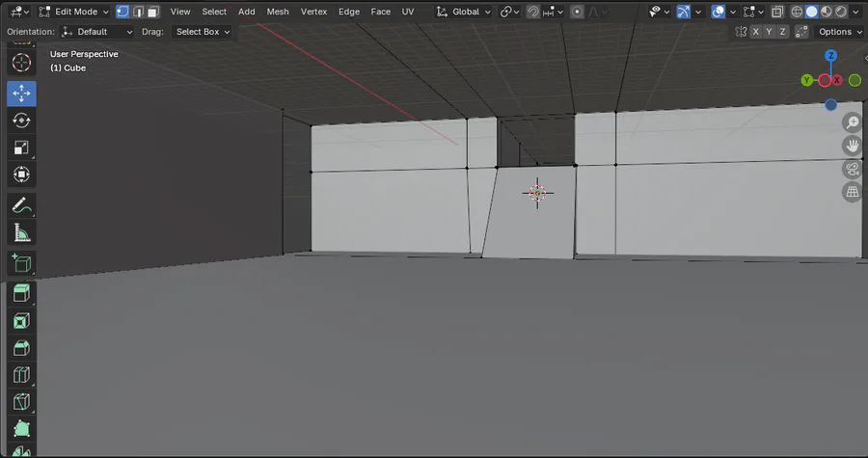Open the UV menu
Screen dimensions: 868x458
[x=408, y=12]
